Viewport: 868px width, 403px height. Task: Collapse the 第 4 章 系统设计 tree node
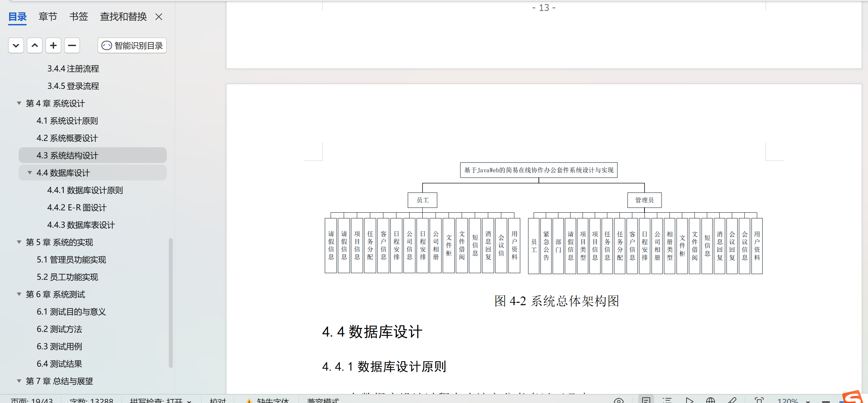(19, 104)
